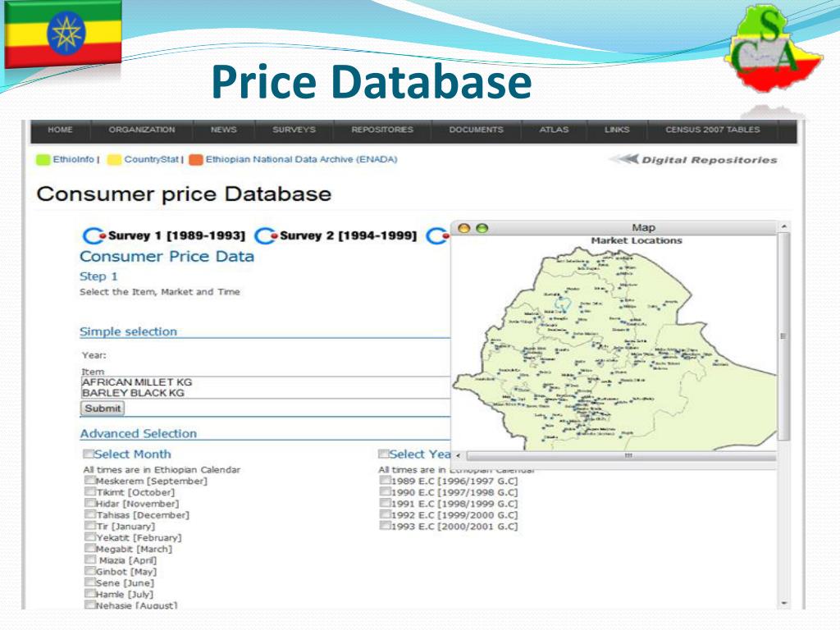
Task: Click the Digital Repositories arrow logo
Action: pyautogui.click(x=624, y=159)
